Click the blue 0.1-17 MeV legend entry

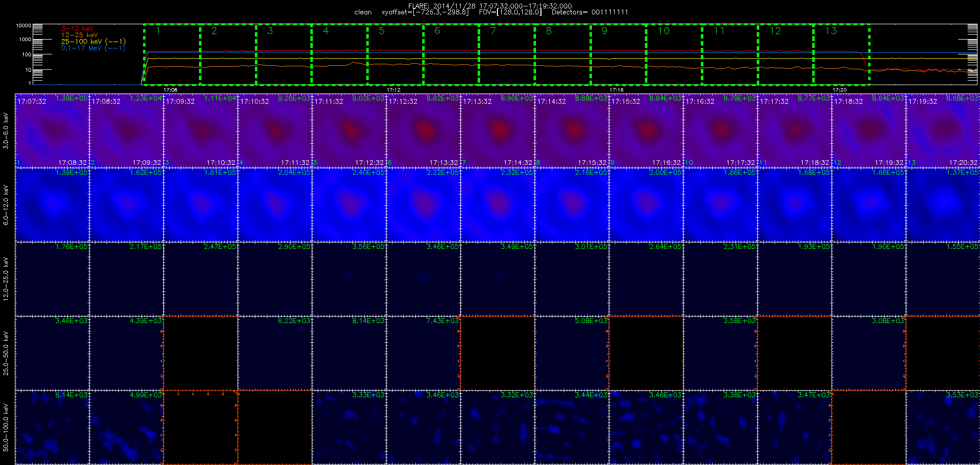tap(93, 48)
